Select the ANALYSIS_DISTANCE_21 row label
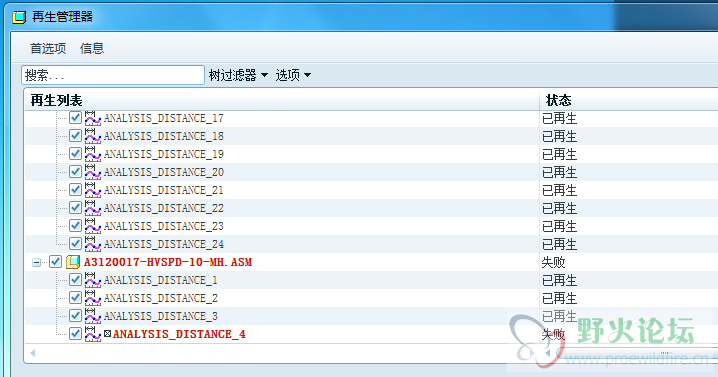The width and height of the screenshot is (718, 377). pyautogui.click(x=163, y=190)
